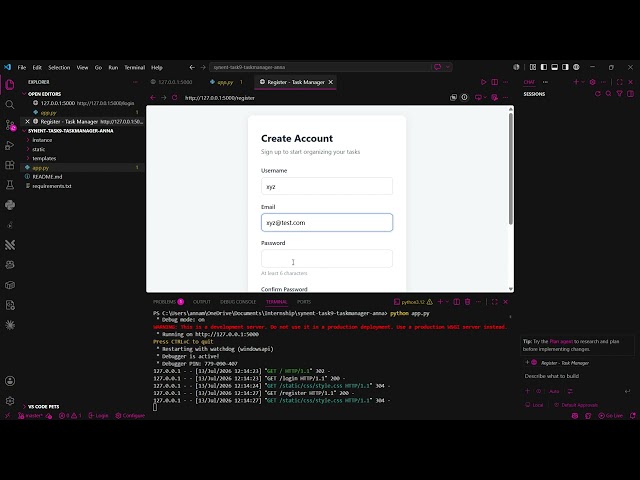Open notifications bell in status bar
Screen dimensions: 640x480
pos(632,416)
